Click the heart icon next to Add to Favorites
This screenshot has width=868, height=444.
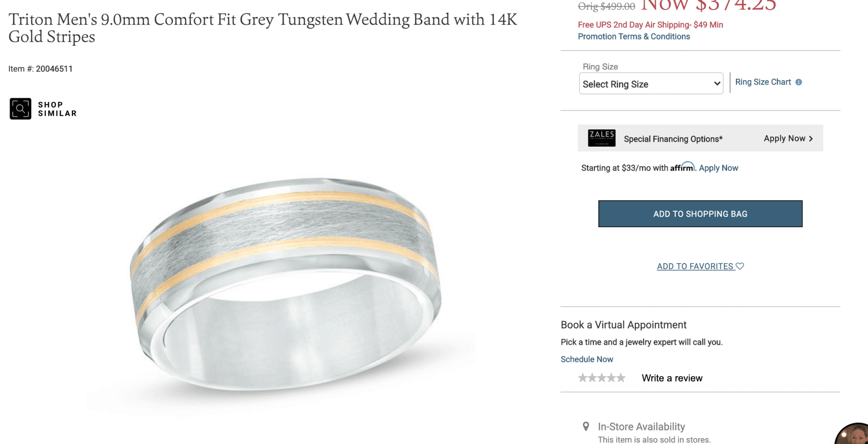pyautogui.click(x=740, y=266)
